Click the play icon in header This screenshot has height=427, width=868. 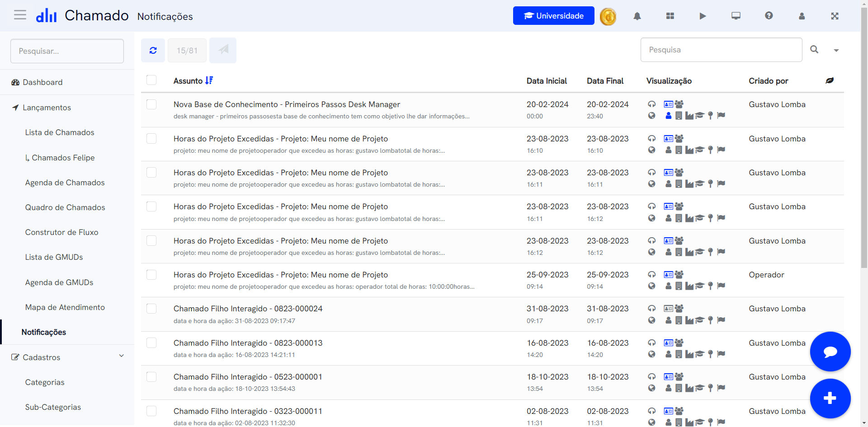(703, 16)
